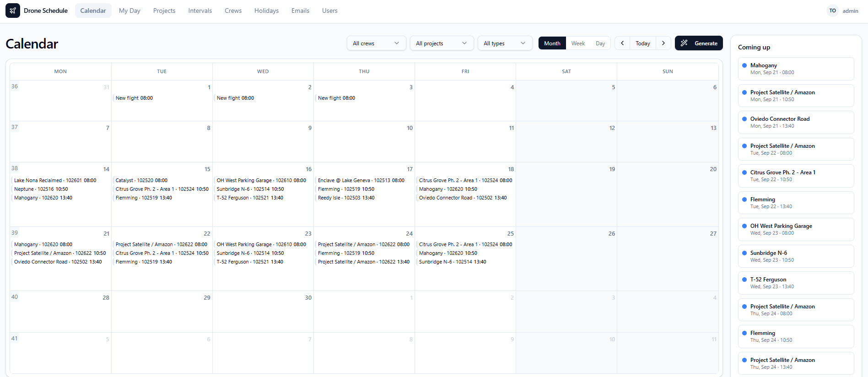
Task: Switch to Day view
Action: point(600,43)
